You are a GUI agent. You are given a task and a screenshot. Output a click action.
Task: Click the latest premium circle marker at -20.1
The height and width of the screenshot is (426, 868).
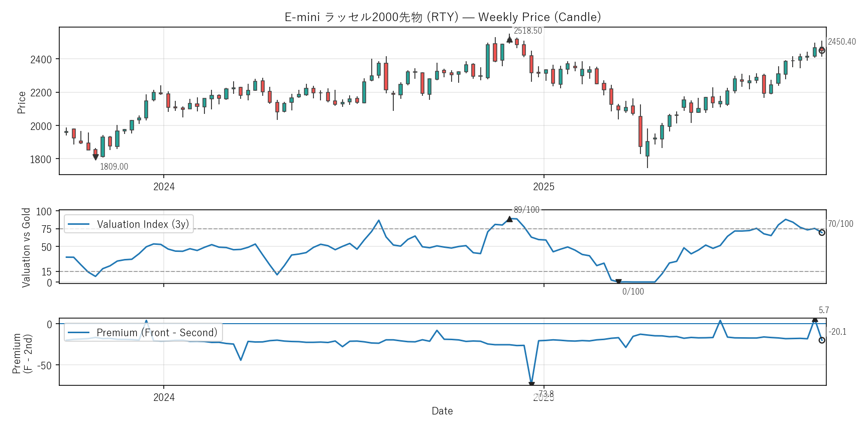pos(822,340)
